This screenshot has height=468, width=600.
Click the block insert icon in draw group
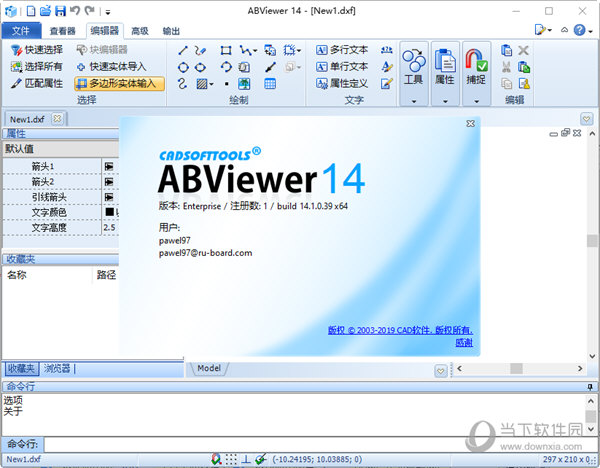click(x=270, y=50)
